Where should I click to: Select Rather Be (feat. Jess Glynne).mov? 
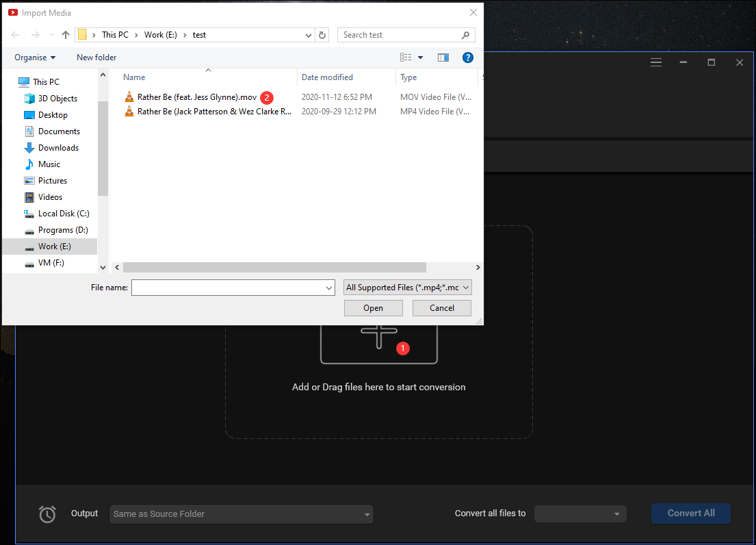(197, 97)
